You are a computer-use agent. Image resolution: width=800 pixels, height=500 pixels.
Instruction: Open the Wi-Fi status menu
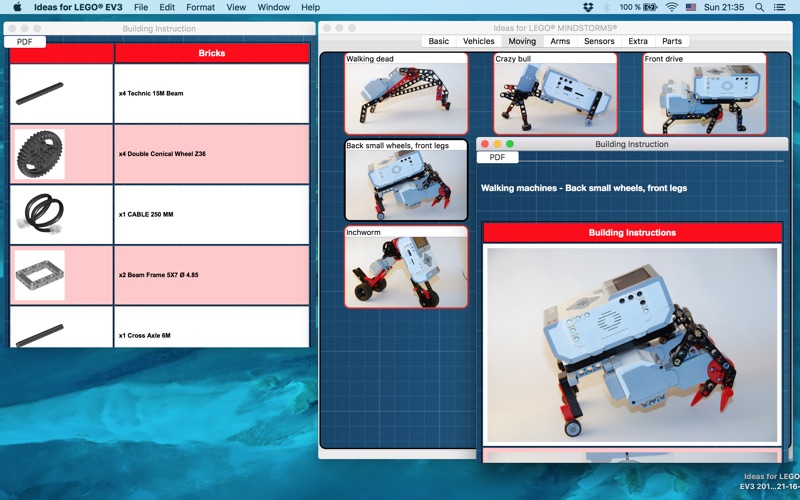pyautogui.click(x=672, y=7)
